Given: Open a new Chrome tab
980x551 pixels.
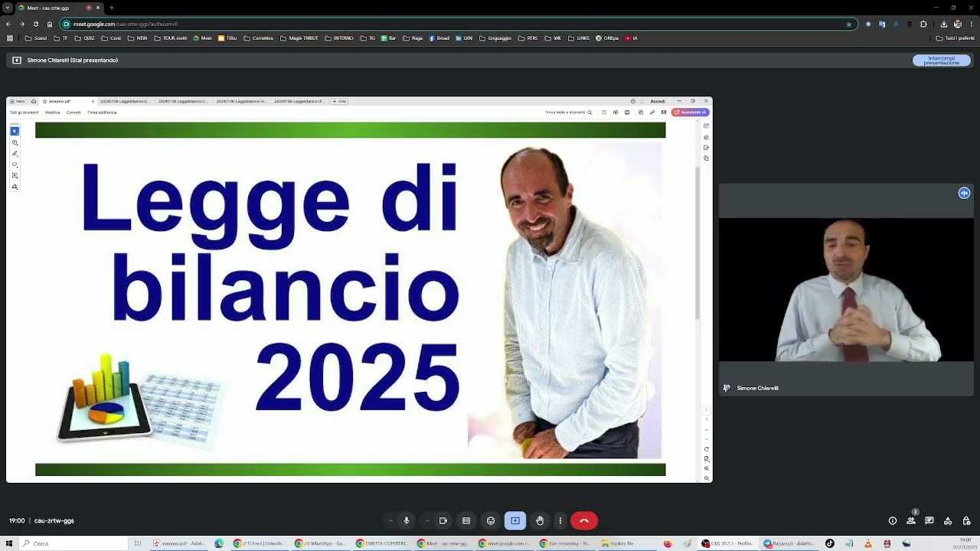Looking at the screenshot, I should coord(112,8).
